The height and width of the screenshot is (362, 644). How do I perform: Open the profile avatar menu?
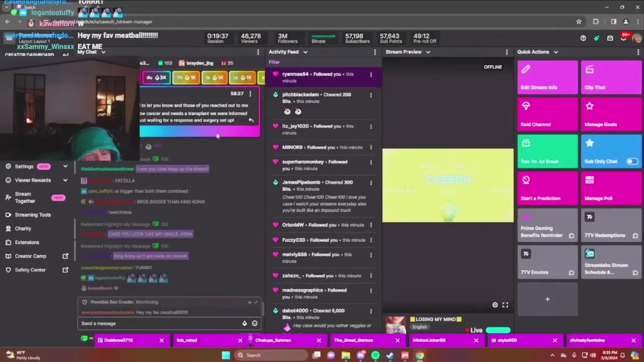(637, 38)
